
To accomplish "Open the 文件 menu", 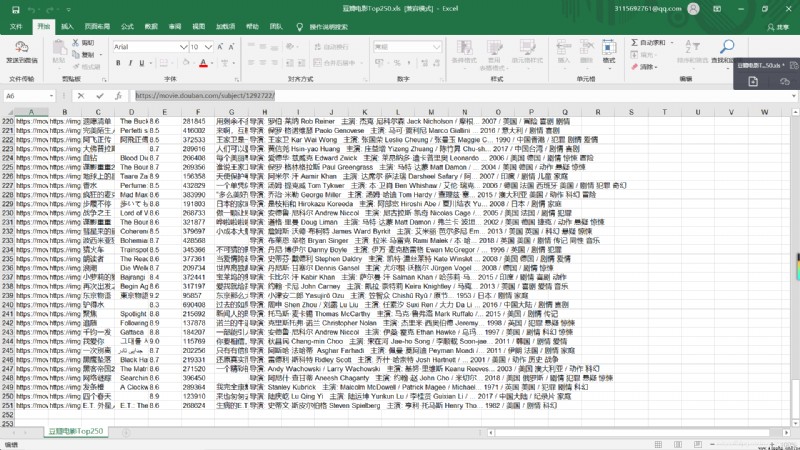I will tap(16, 27).
